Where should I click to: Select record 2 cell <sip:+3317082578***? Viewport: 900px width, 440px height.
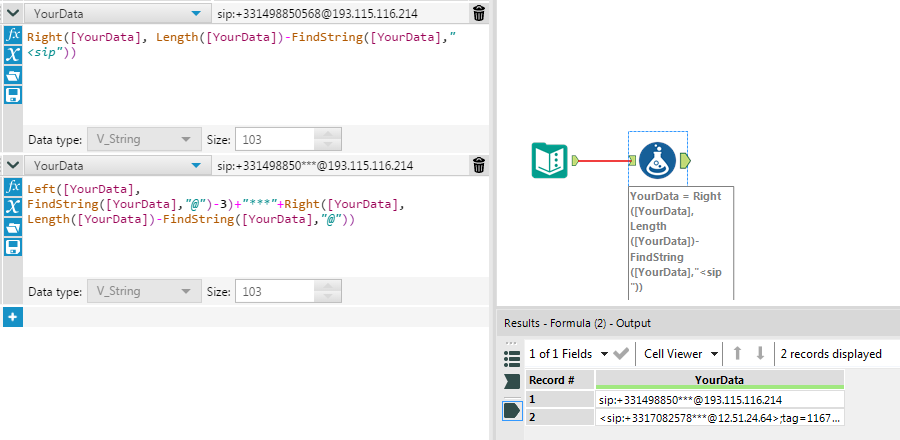click(x=720, y=418)
